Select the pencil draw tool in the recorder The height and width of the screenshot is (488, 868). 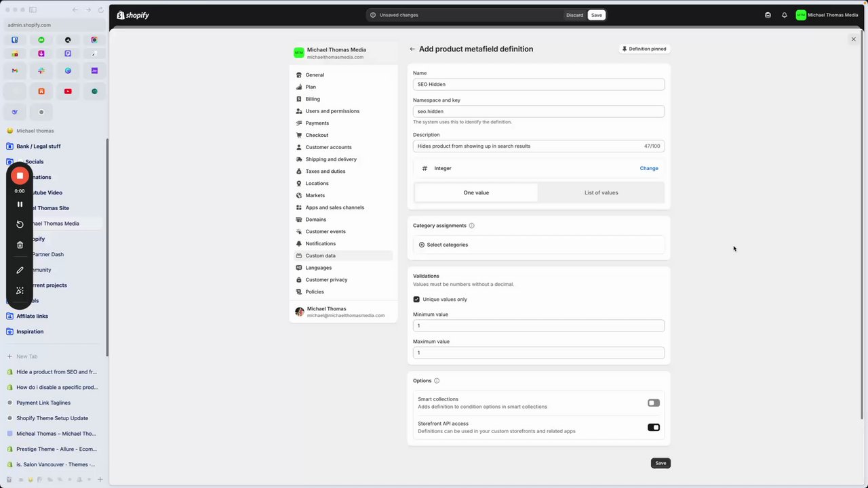20,270
